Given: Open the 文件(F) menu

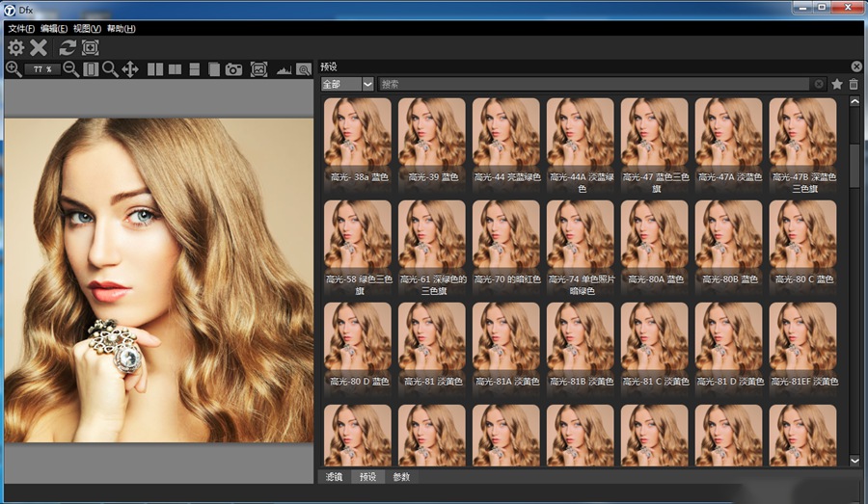Looking at the screenshot, I should coord(21,29).
